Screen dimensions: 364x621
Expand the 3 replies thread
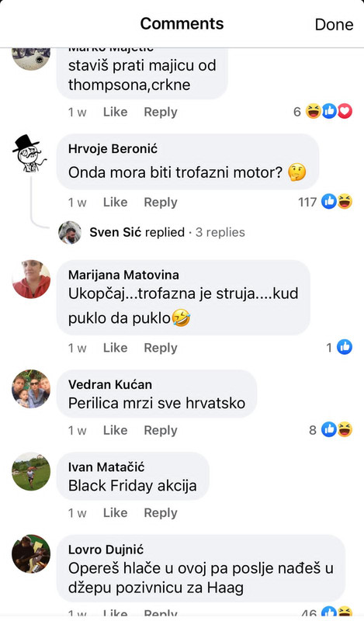[220, 232]
